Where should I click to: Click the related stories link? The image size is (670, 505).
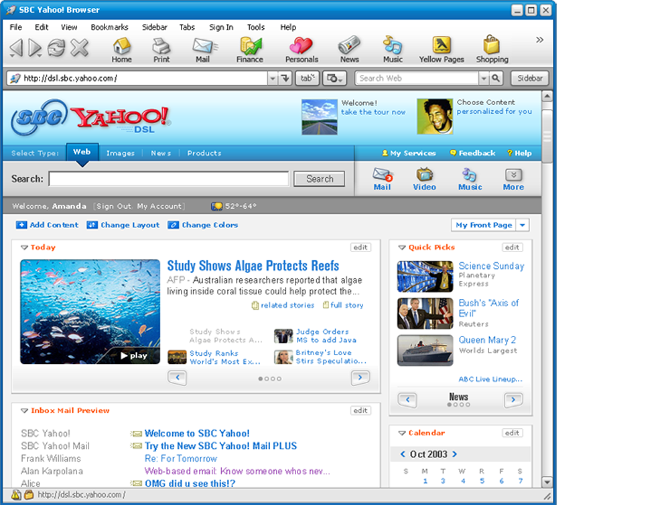(x=283, y=305)
